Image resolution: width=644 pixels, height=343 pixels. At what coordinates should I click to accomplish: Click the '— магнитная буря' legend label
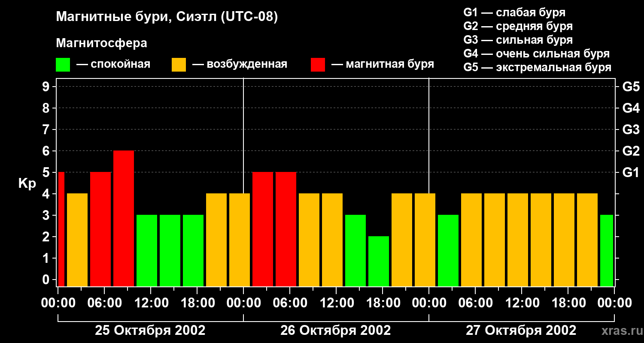(x=383, y=65)
